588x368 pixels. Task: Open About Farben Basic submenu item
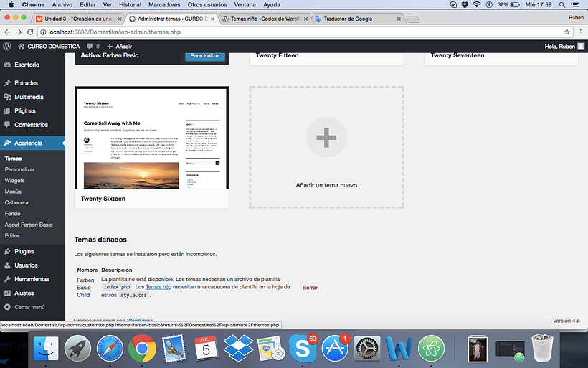point(29,225)
